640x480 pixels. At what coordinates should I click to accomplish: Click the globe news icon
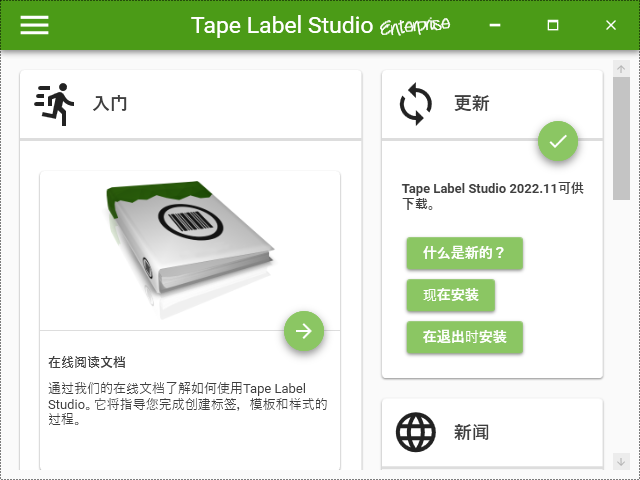coord(416,432)
